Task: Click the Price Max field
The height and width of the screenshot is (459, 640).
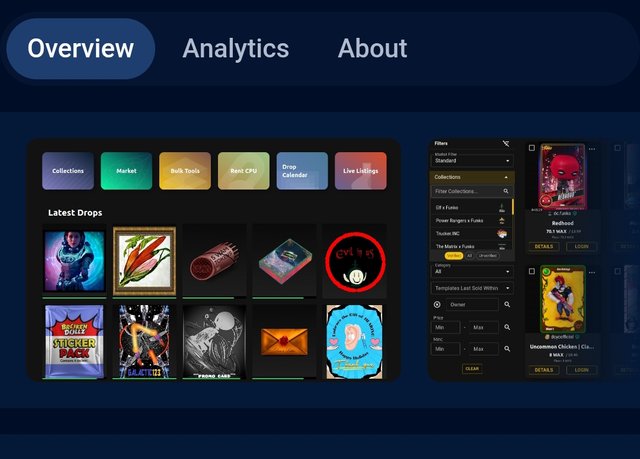Action: click(484, 327)
